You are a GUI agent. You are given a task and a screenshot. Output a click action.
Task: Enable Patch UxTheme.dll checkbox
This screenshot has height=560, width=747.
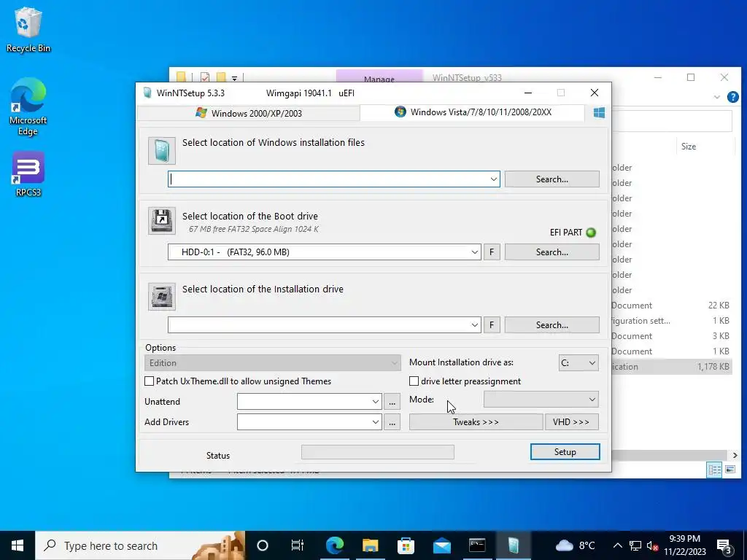(149, 381)
